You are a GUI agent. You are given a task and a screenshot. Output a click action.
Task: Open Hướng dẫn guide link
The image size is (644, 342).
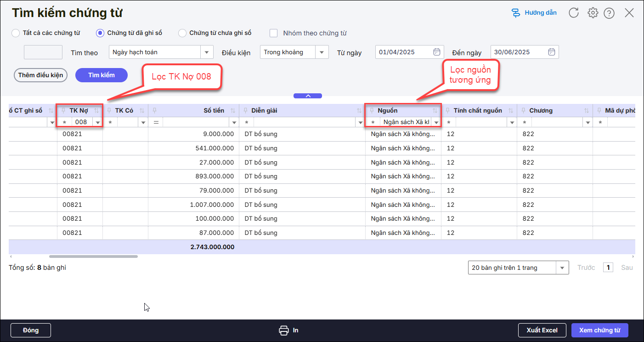coord(534,13)
